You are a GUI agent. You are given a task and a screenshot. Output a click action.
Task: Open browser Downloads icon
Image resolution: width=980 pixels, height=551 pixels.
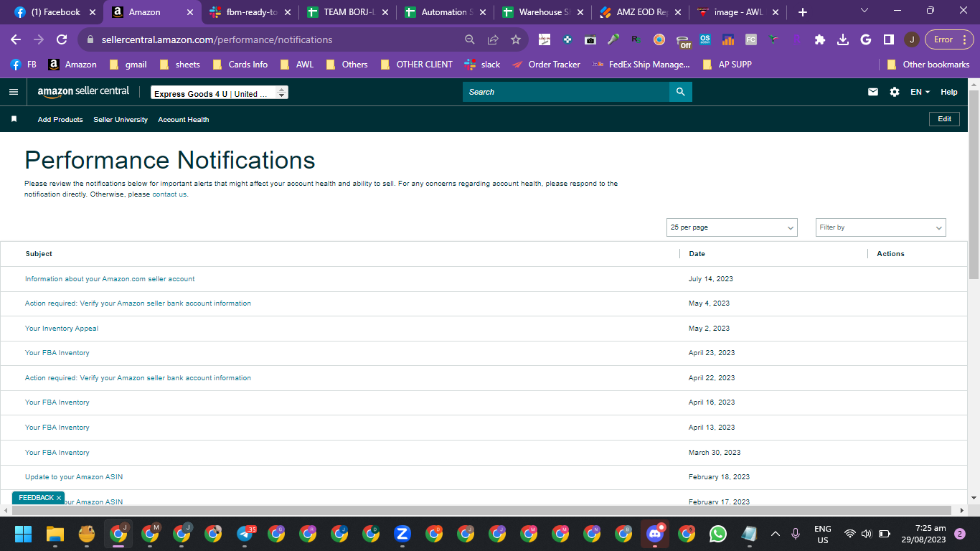point(843,39)
